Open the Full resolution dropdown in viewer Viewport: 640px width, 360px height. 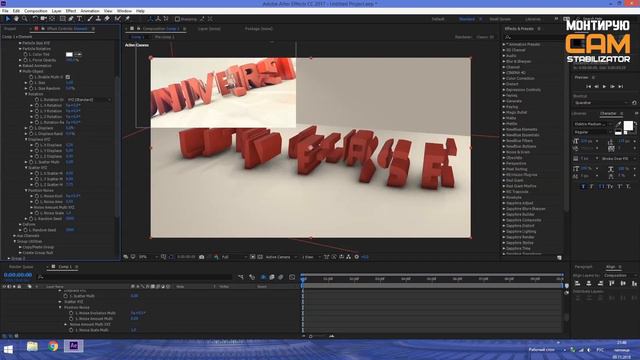tap(233, 257)
